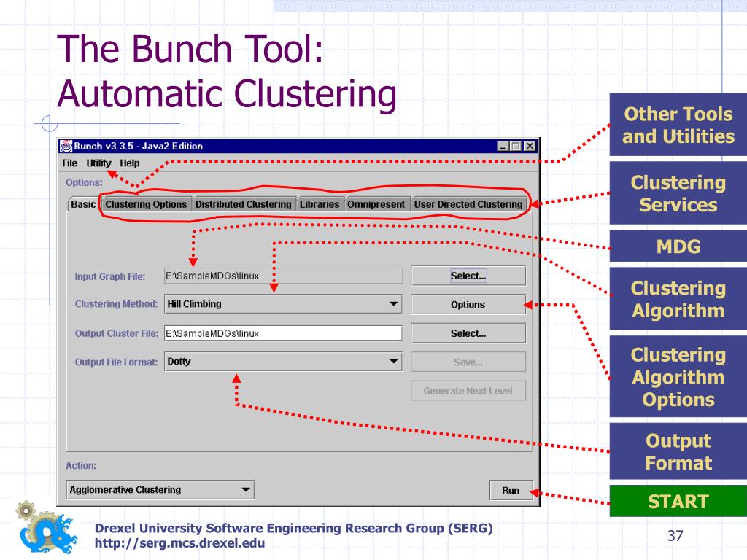Image resolution: width=747 pixels, height=560 pixels.
Task: Go to the Omnipresent tab
Action: [x=376, y=204]
